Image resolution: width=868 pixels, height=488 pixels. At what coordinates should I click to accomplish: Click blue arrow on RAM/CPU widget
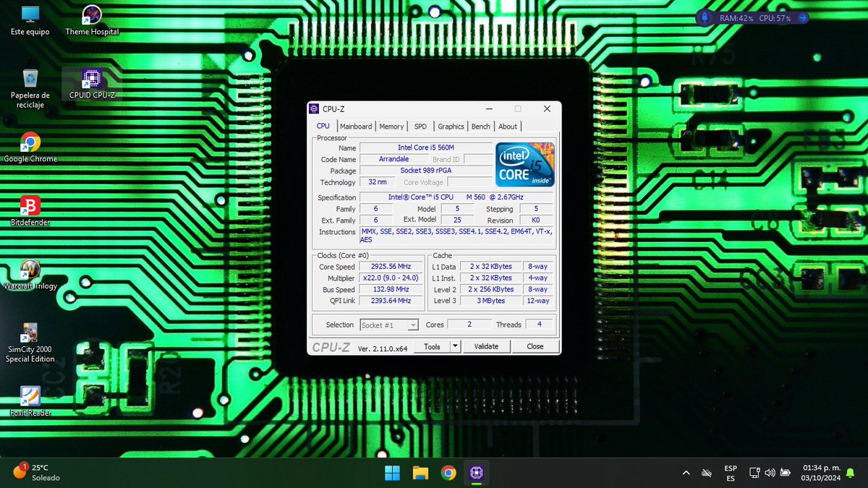click(802, 17)
